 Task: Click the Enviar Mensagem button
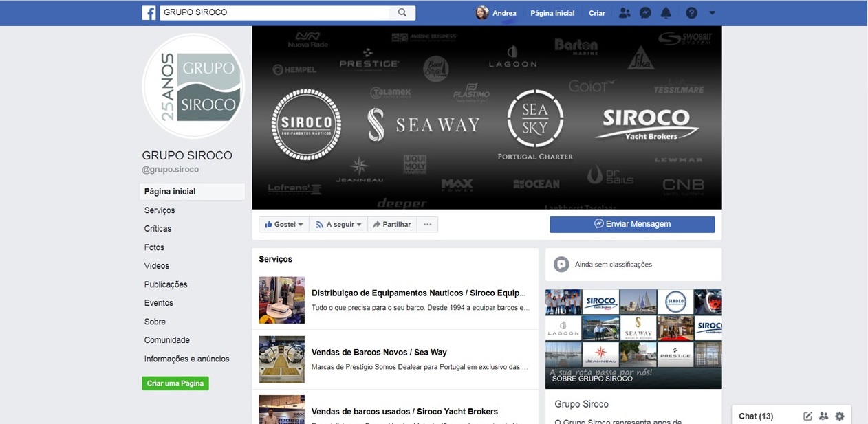(632, 224)
